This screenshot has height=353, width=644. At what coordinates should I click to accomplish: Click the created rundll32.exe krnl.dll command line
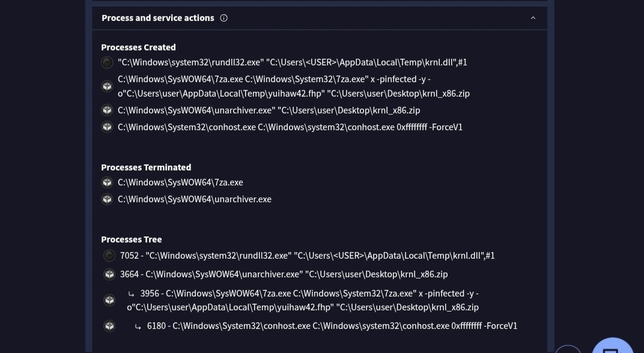pyautogui.click(x=292, y=62)
